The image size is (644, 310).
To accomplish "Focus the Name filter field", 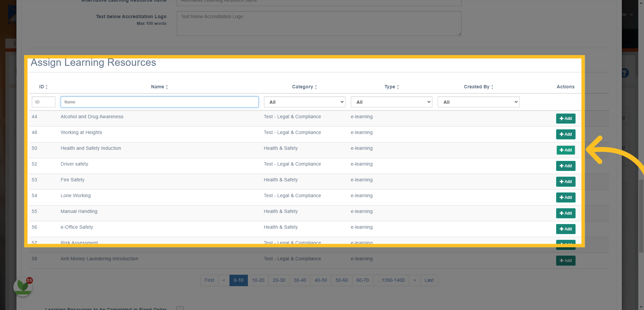I will pyautogui.click(x=160, y=102).
